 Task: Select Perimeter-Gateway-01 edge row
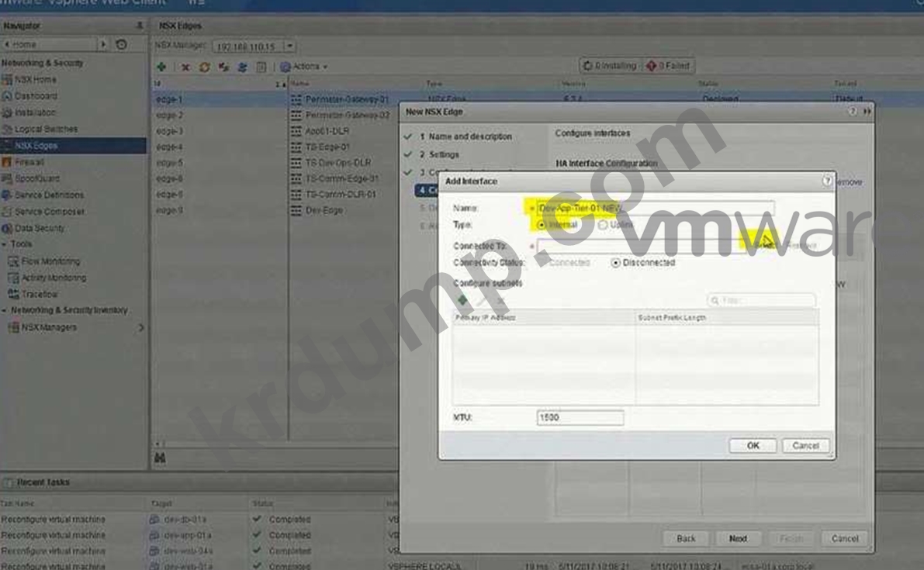[x=347, y=99]
